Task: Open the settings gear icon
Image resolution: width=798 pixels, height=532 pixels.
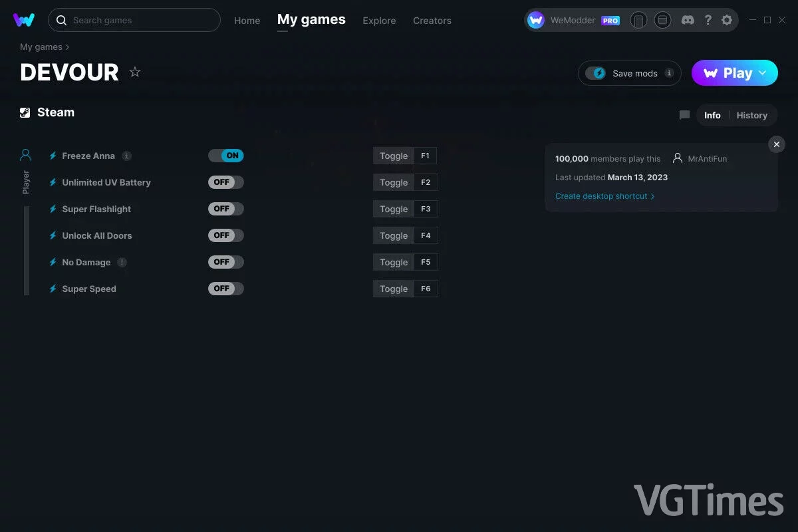Action: [727, 20]
